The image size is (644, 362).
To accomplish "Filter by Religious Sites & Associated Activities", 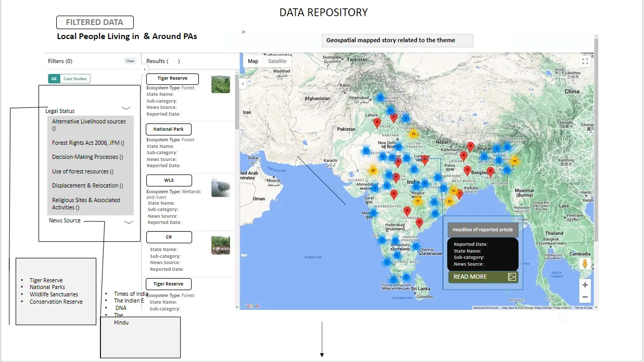I will click(86, 204).
